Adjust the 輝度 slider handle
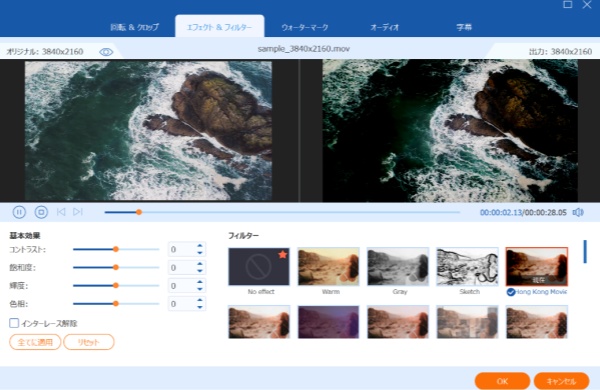This screenshot has height=390, width=600. pos(116,285)
